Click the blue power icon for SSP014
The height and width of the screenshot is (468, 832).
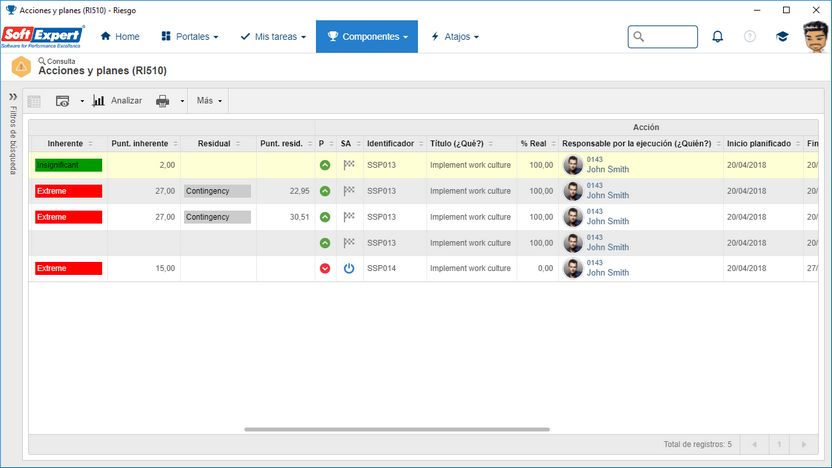coord(349,268)
